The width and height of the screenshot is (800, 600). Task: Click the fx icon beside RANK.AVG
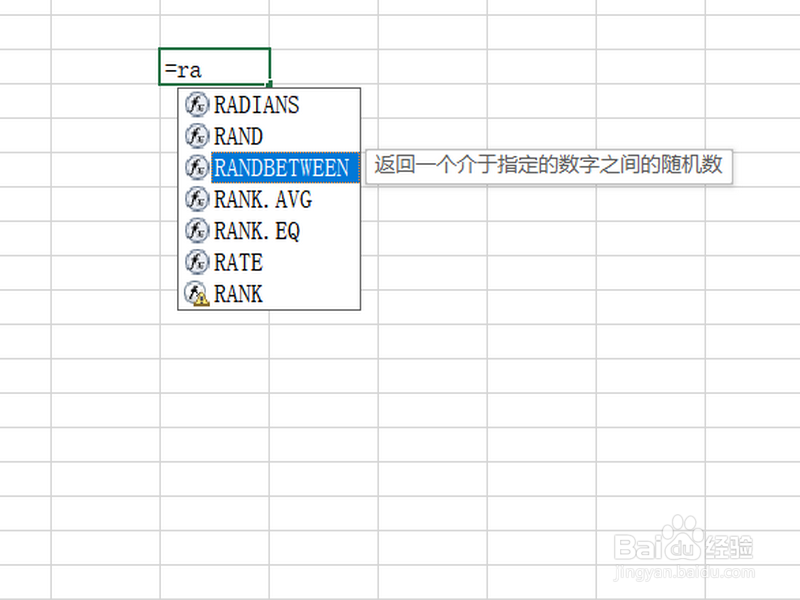point(197,199)
